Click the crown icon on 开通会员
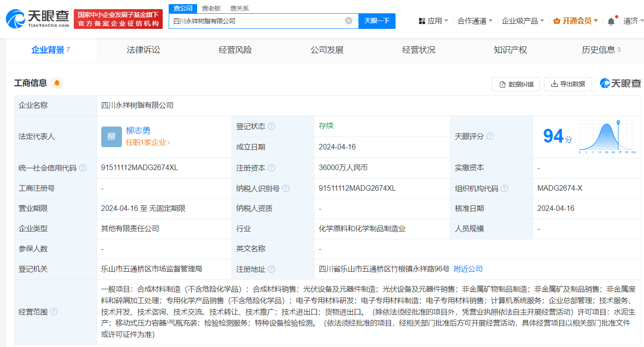Screen dimensions: 644x347 point(557,21)
